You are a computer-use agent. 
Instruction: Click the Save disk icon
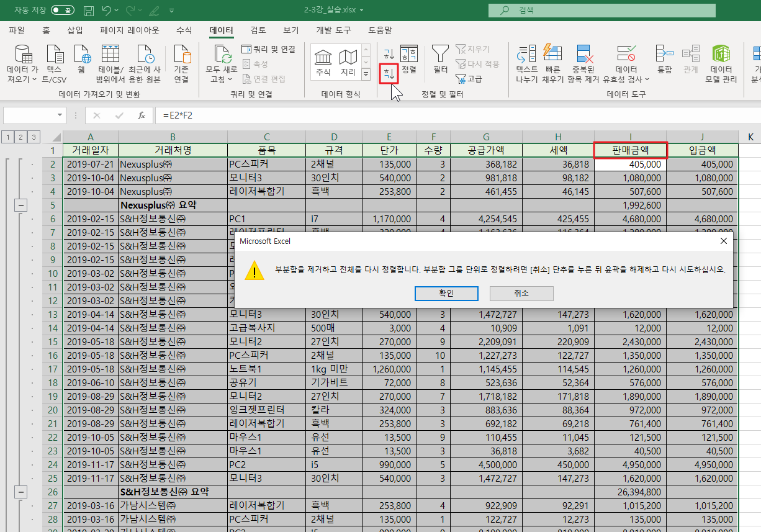(89, 11)
